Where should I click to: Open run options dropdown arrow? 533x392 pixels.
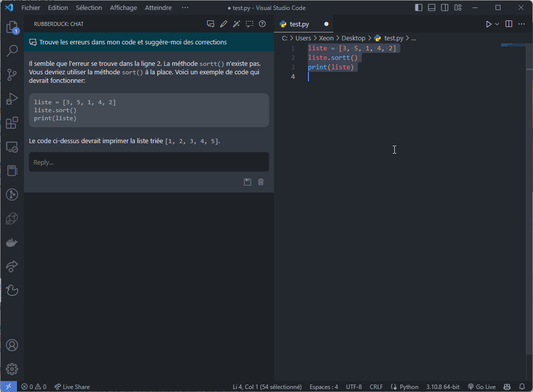[497, 24]
